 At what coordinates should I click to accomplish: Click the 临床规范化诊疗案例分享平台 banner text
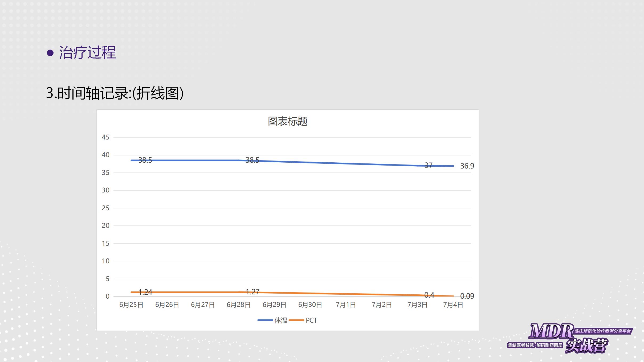603,331
